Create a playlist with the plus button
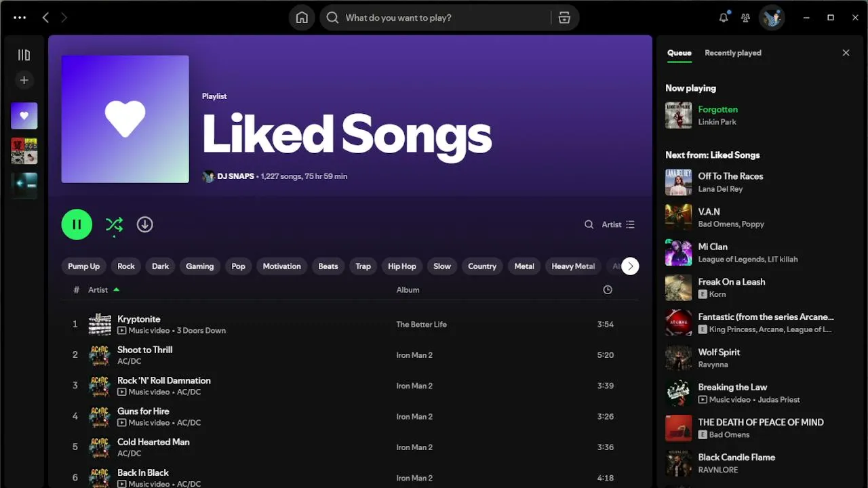 click(x=24, y=80)
